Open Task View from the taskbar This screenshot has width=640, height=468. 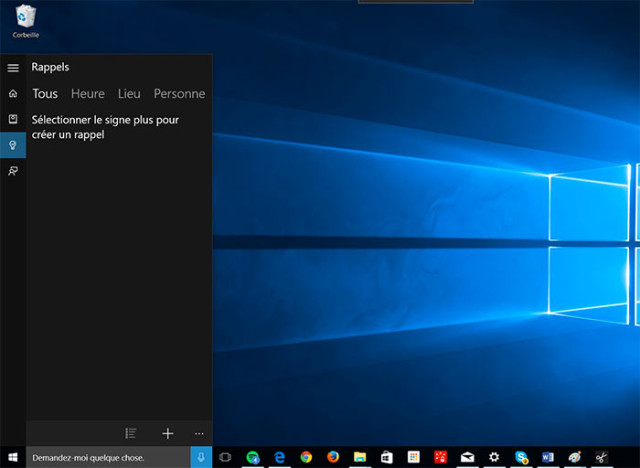225,457
